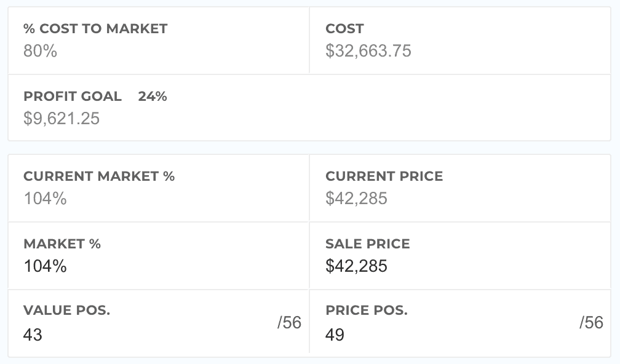
Task: Click the "CURRENT PRICE" label
Action: 384,176
